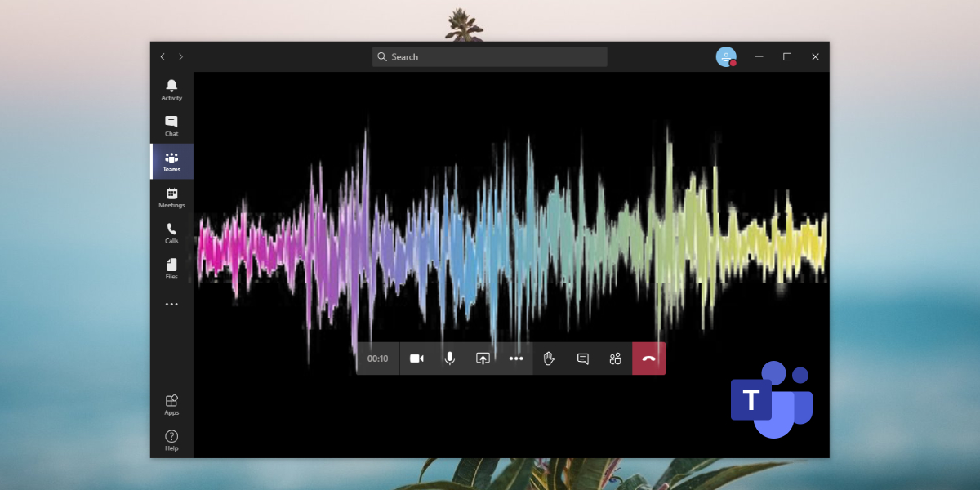Viewport: 980px width, 490px height.
Task: Close the Teams window
Action: click(815, 56)
